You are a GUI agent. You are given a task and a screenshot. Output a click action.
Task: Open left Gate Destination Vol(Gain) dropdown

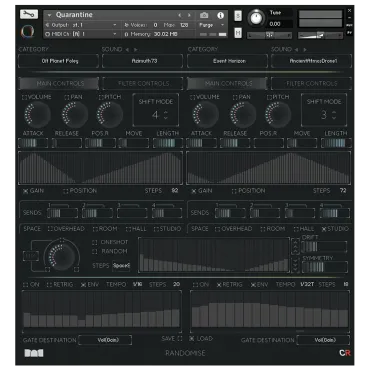[105, 340]
